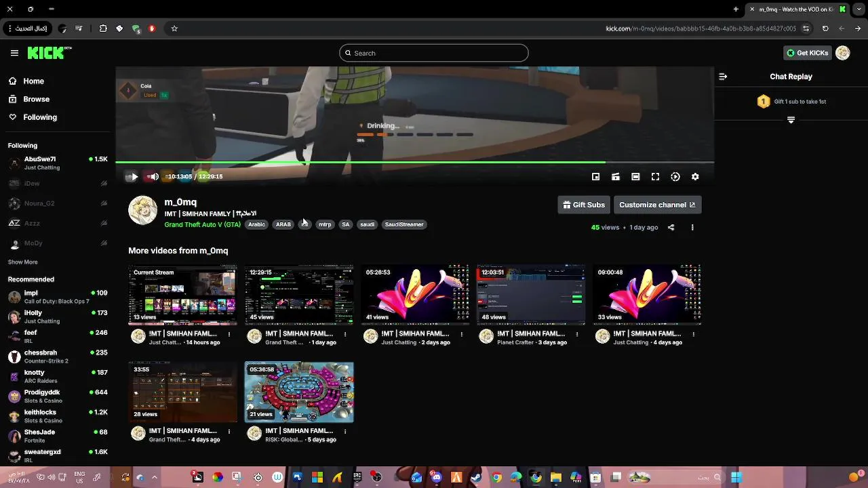868x488 pixels.
Task: Open options for the Planet Crafter video
Action: click(577, 334)
